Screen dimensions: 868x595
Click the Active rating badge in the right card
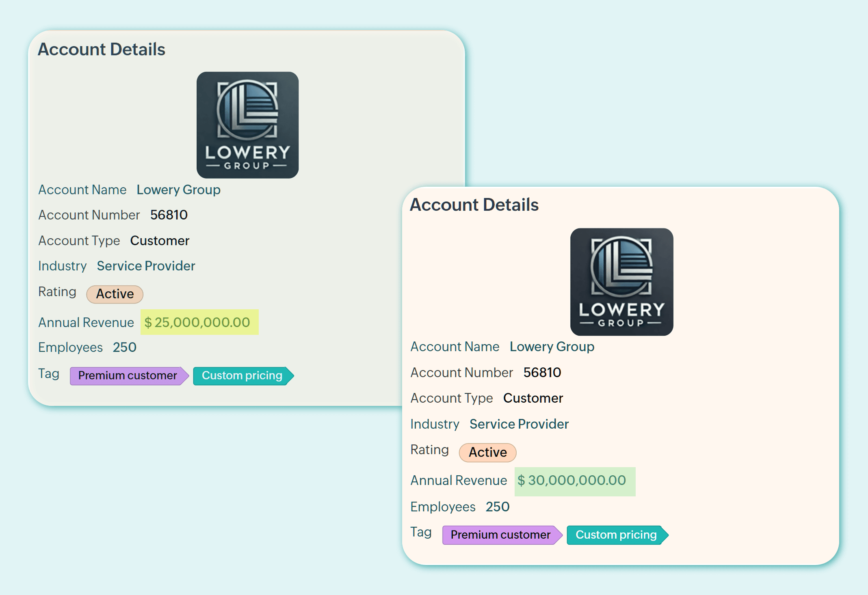pyautogui.click(x=487, y=452)
